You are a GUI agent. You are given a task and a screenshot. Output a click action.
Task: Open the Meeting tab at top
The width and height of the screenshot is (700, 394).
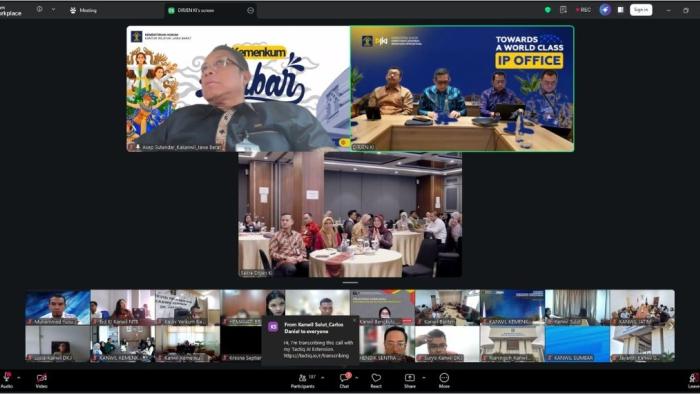click(83, 10)
